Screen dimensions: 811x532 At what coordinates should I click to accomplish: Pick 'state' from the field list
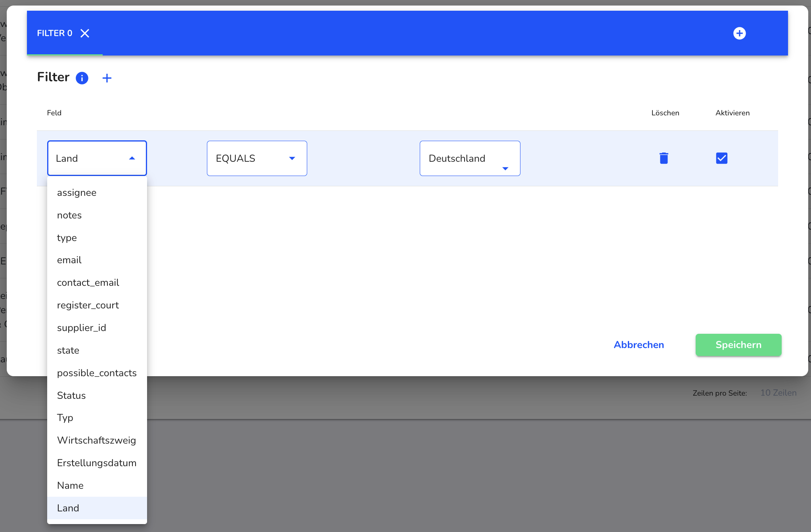click(97, 350)
